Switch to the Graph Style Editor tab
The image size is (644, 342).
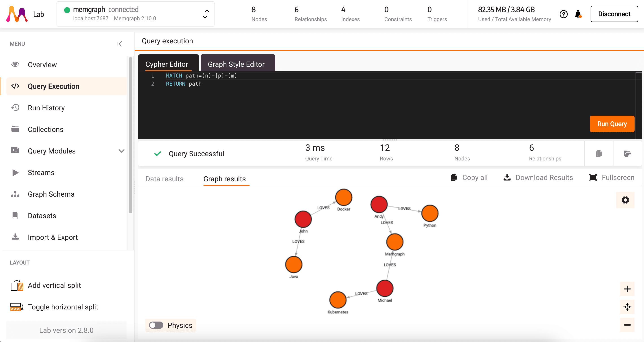236,64
